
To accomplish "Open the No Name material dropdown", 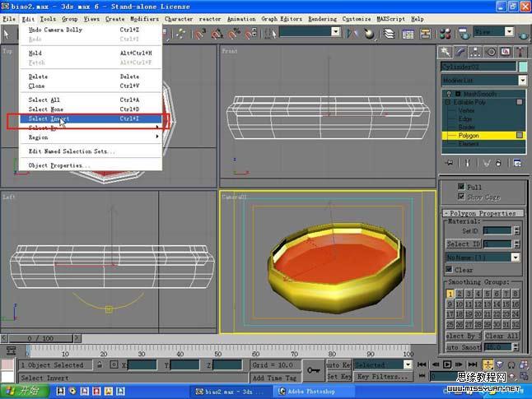I will (516, 257).
